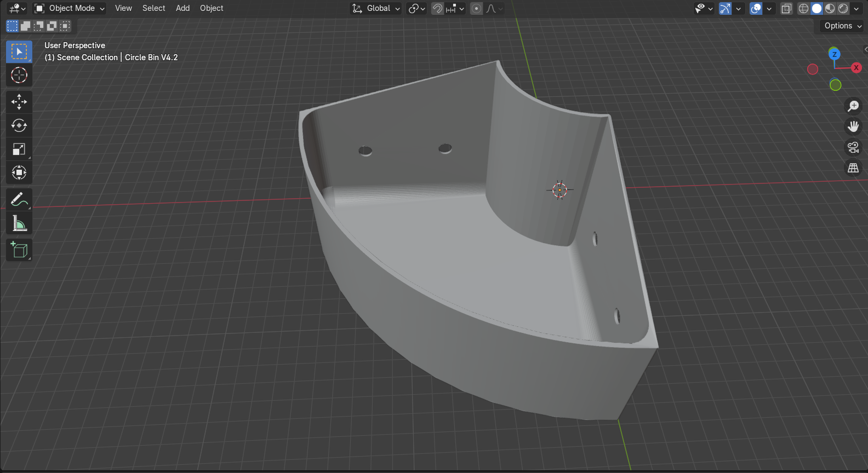
Task: Toggle camera view in viewport
Action: click(x=853, y=147)
